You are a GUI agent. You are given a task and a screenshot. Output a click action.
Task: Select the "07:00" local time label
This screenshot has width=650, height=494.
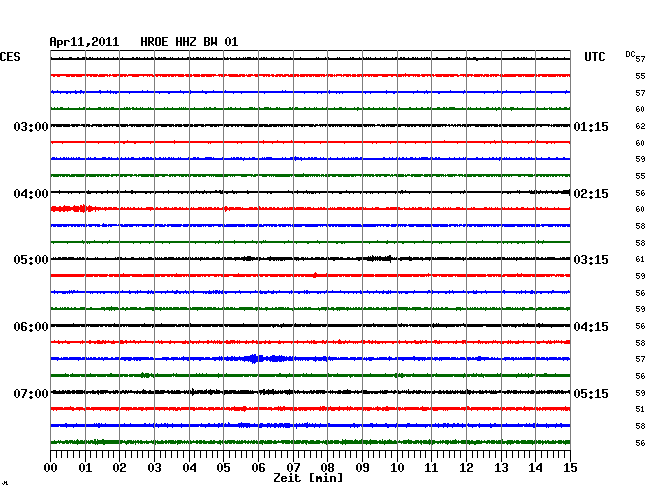tap(31, 393)
